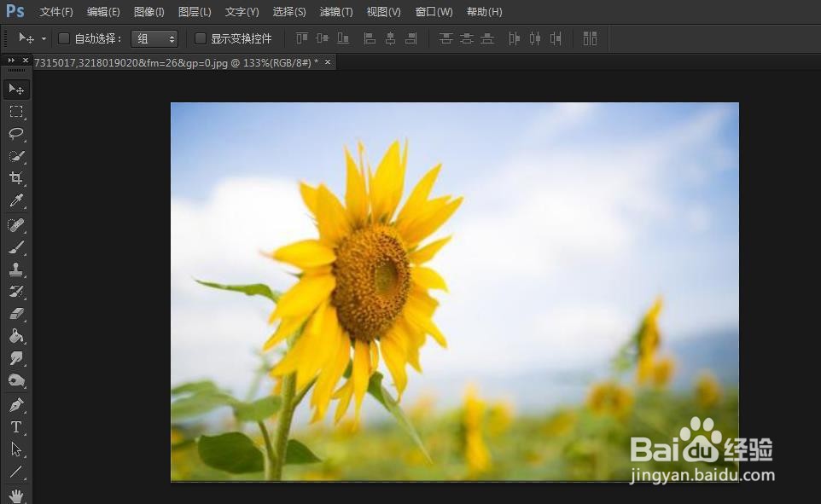821x504 pixels.
Task: Click the Align Vertical Centers icon
Action: click(x=323, y=38)
